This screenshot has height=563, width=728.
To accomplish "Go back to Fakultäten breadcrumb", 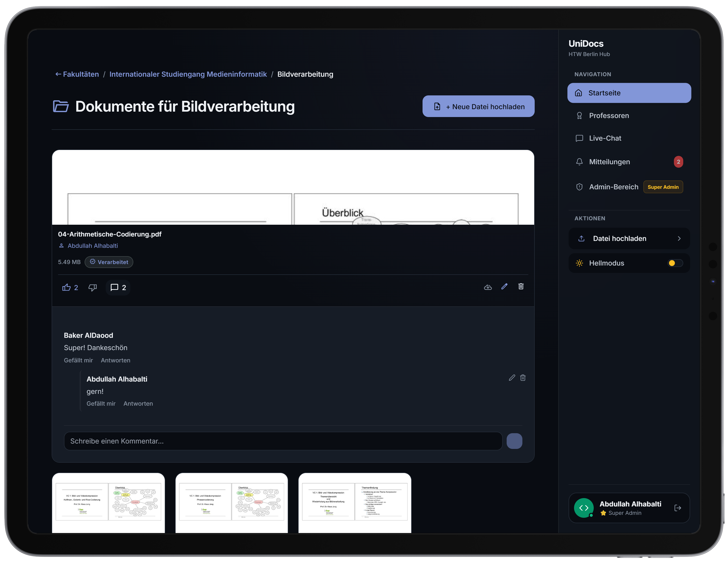I will pos(77,74).
